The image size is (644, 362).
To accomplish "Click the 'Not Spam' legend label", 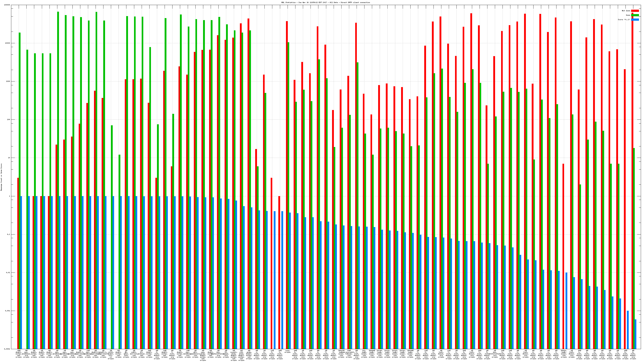I will (x=626, y=11).
